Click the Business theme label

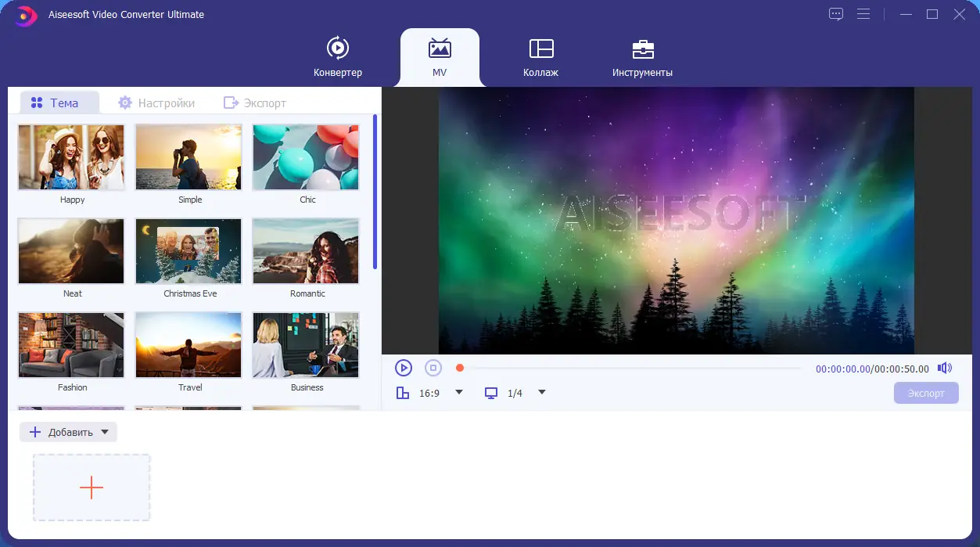point(307,387)
